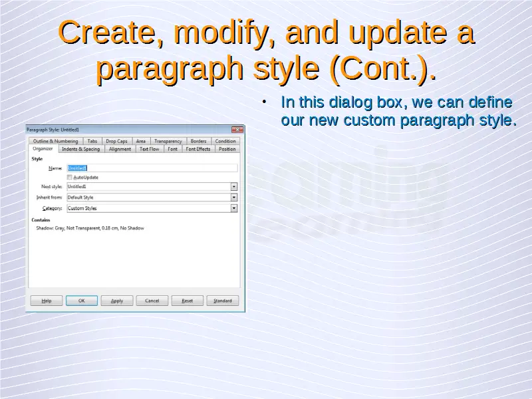Screen dimensions: 532x399
Task: Open the Tabs tab
Action: (x=92, y=141)
